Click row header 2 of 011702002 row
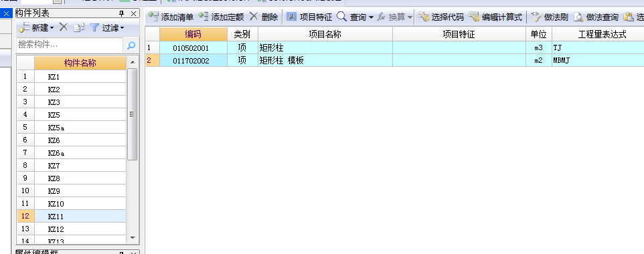Viewport: 644px width, 254px height. coord(153,60)
